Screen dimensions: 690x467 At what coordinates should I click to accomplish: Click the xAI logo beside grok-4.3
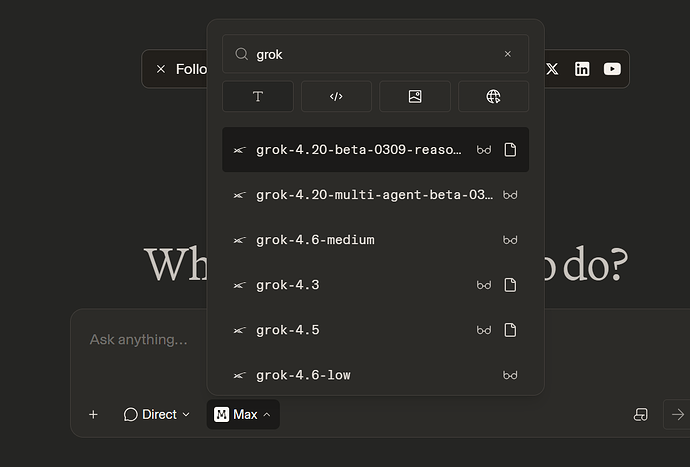click(x=239, y=285)
